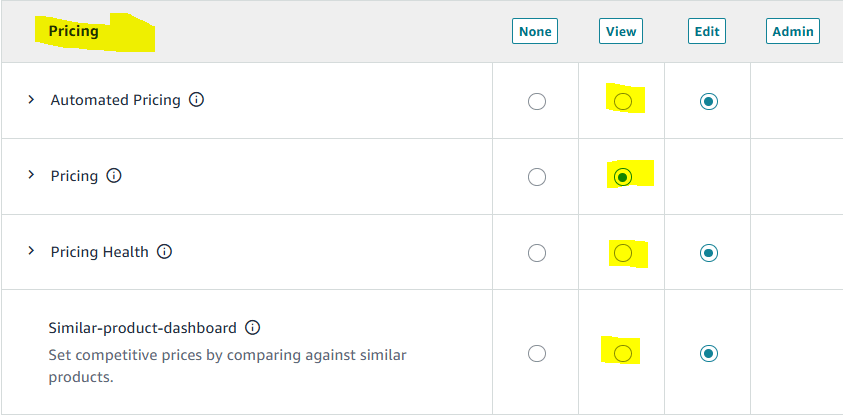Expand the Automated Pricing row

tap(31, 100)
